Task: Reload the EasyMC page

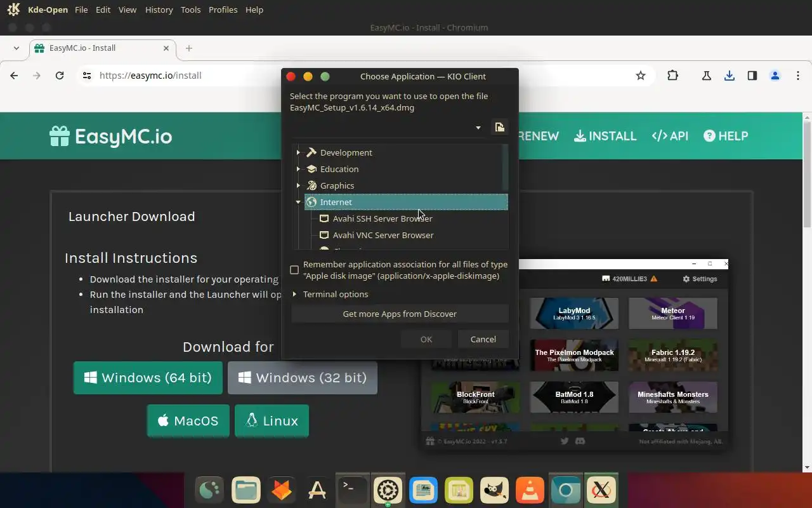Action: tap(60, 76)
